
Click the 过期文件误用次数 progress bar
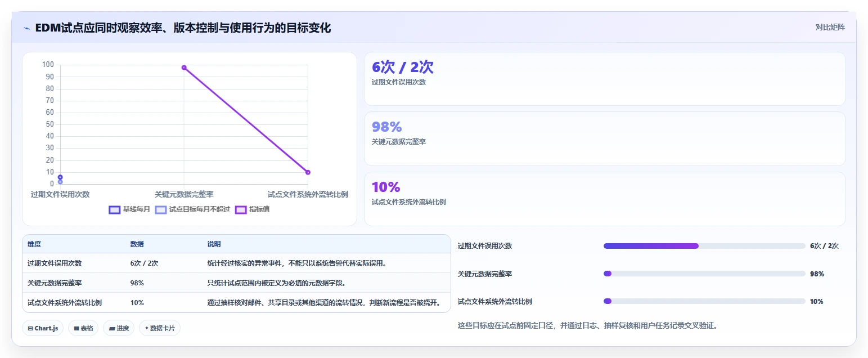[704, 246]
